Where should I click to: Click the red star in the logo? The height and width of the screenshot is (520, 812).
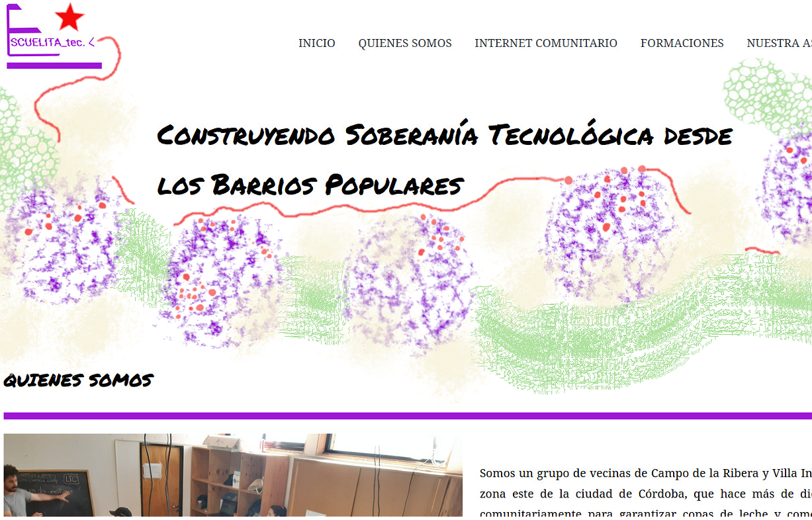tap(69, 18)
